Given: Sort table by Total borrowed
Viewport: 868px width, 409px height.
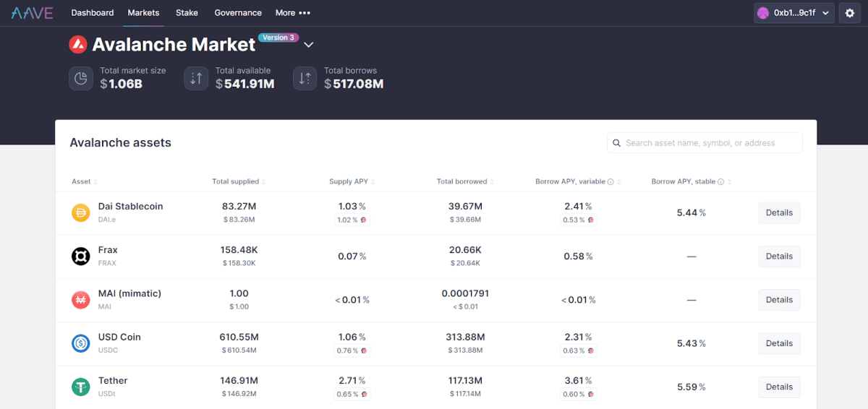Looking at the screenshot, I should (x=465, y=181).
